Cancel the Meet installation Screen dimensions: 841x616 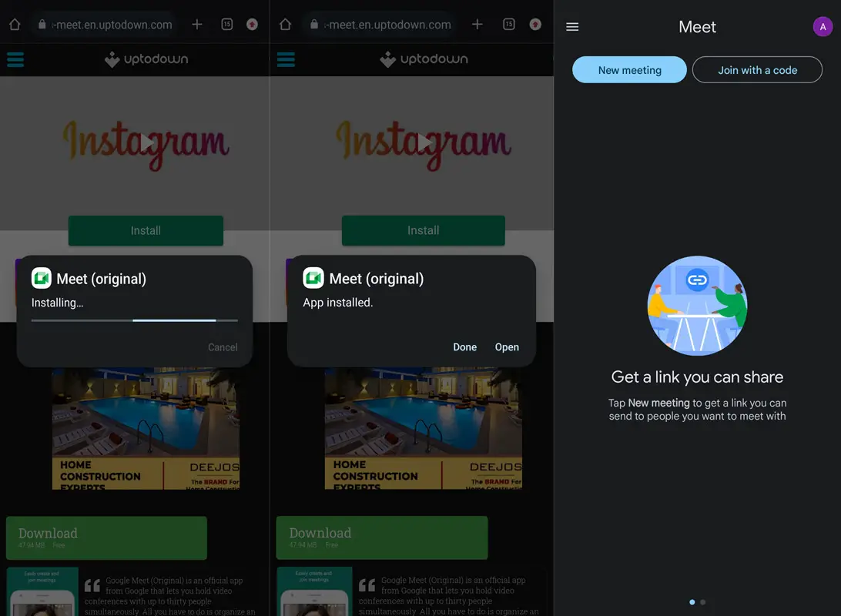223,347
